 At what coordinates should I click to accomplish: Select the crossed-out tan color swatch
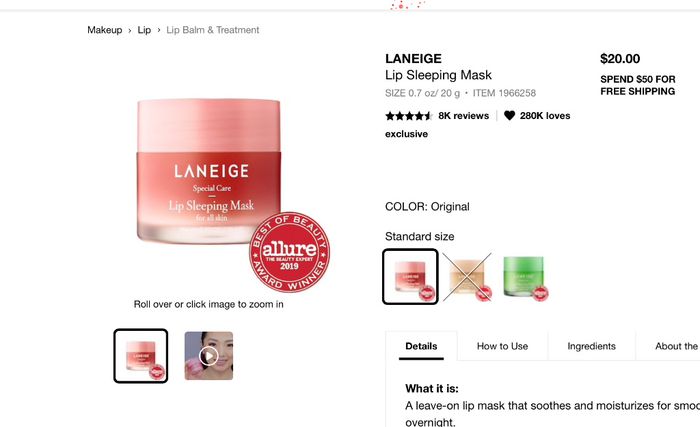click(x=467, y=276)
